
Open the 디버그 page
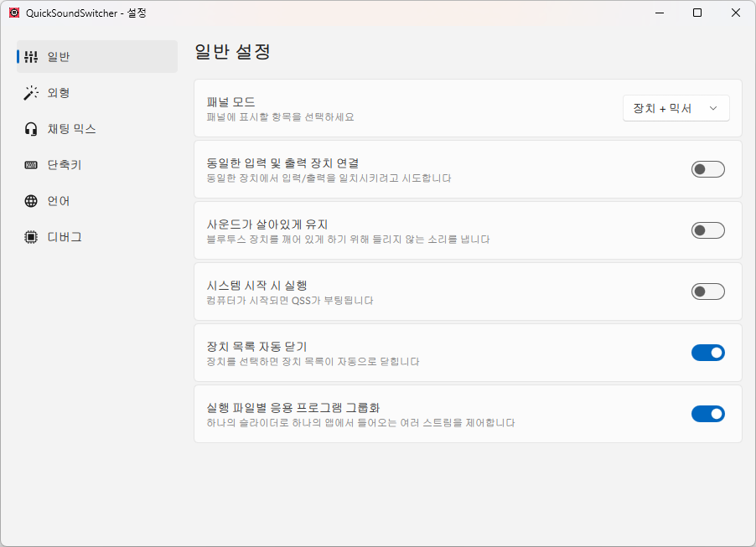pyautogui.click(x=97, y=237)
